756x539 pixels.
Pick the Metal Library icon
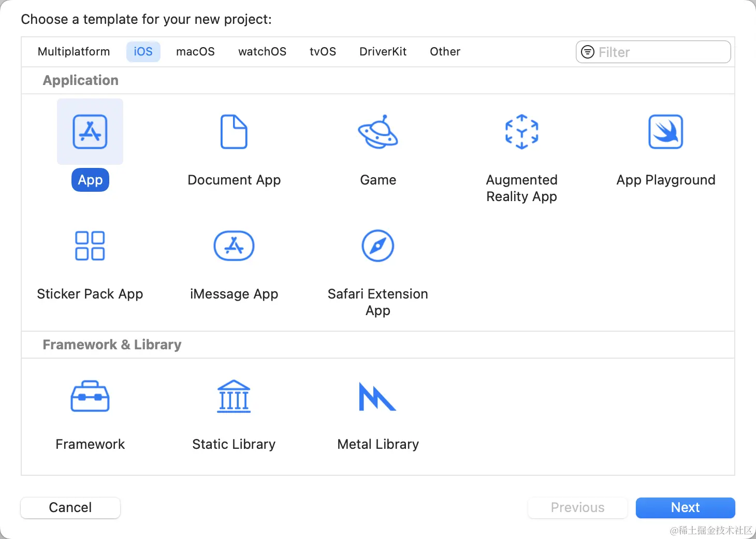tap(377, 396)
